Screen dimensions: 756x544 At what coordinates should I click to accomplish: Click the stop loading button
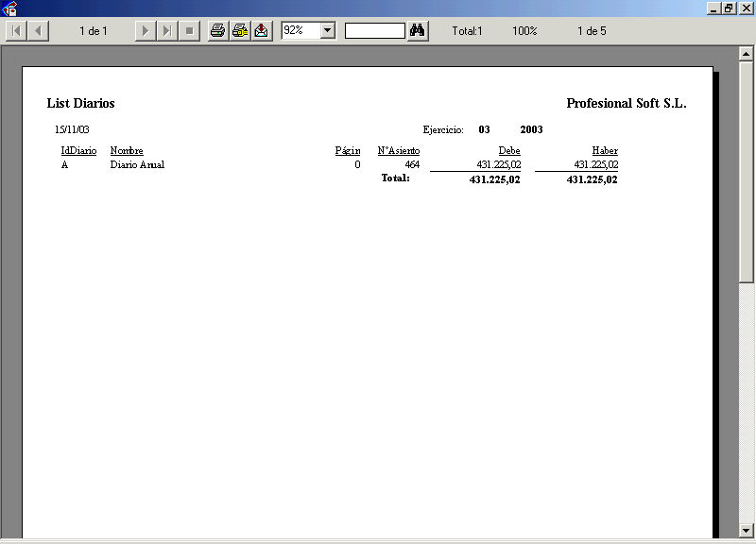coord(189,31)
